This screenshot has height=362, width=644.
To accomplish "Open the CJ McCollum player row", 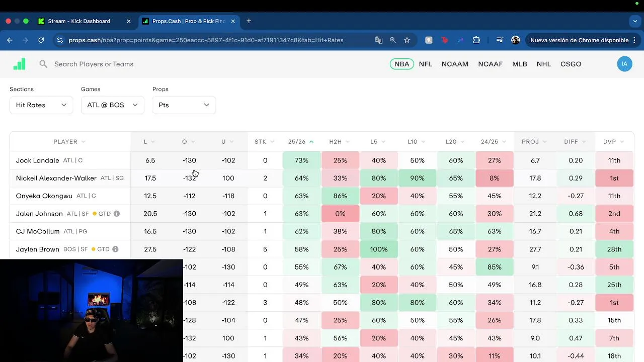I will (322, 231).
